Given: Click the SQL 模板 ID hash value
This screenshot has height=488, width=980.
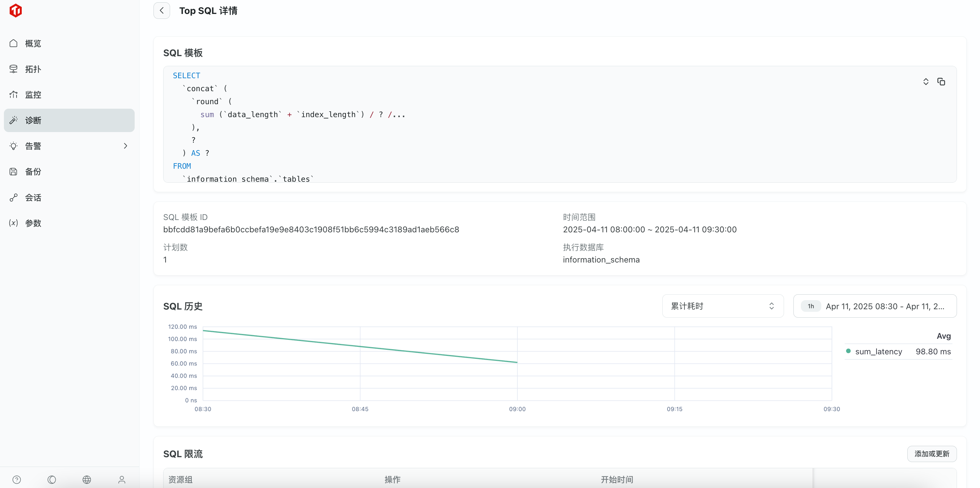Looking at the screenshot, I should tap(311, 229).
